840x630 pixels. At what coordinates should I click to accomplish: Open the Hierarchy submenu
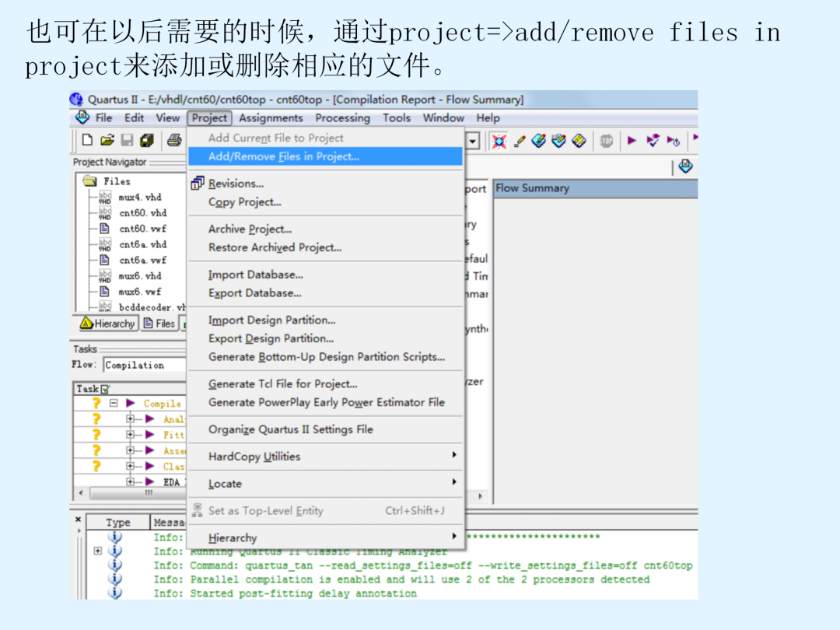click(325, 538)
